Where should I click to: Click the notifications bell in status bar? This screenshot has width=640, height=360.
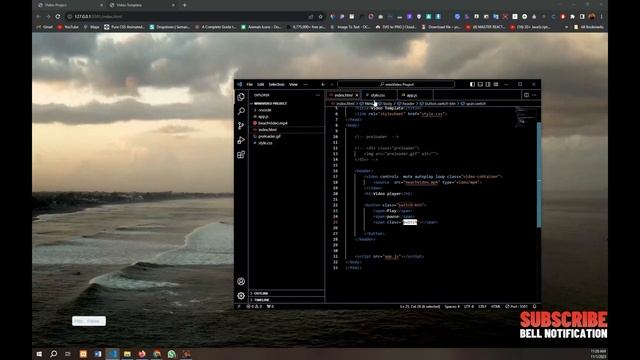(535, 306)
